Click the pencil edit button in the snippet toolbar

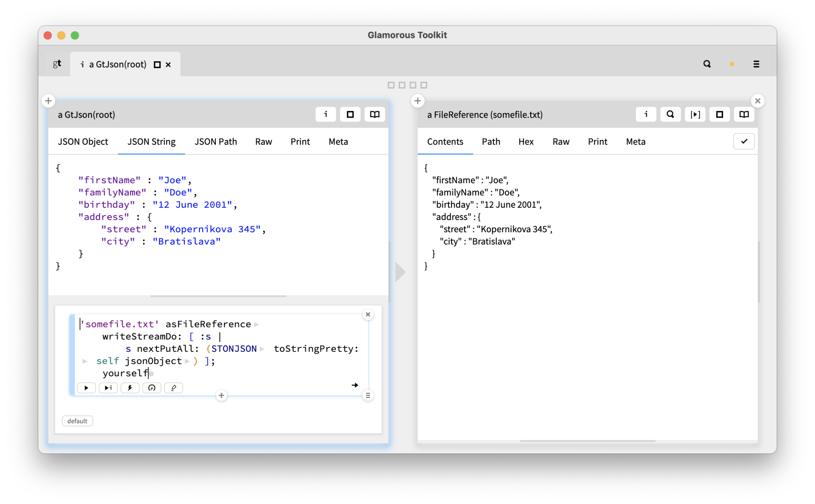tap(173, 388)
